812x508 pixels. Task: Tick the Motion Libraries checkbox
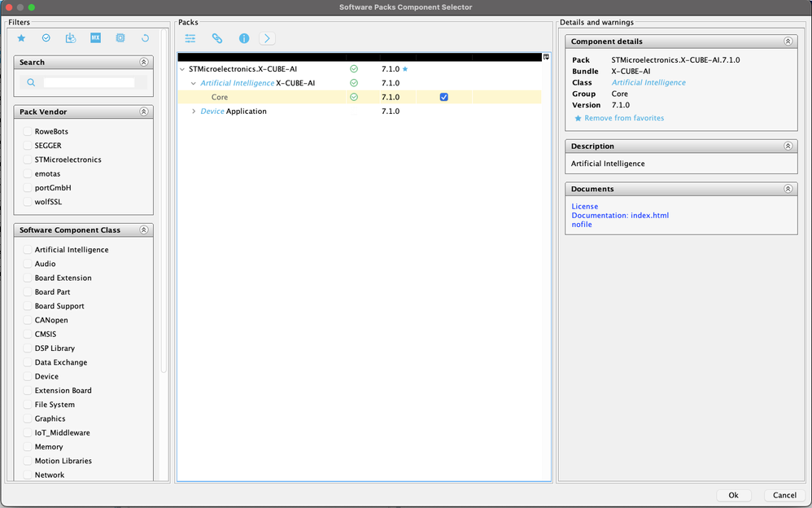click(x=28, y=461)
